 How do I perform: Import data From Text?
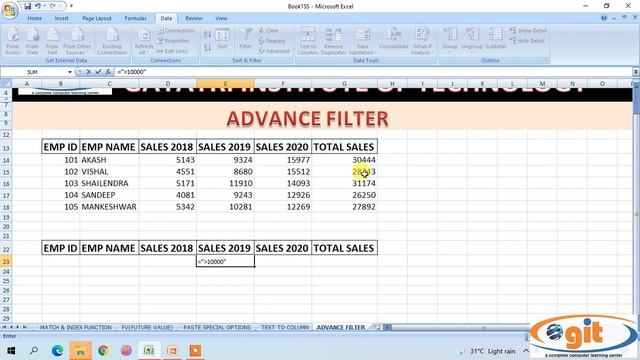coord(52,41)
